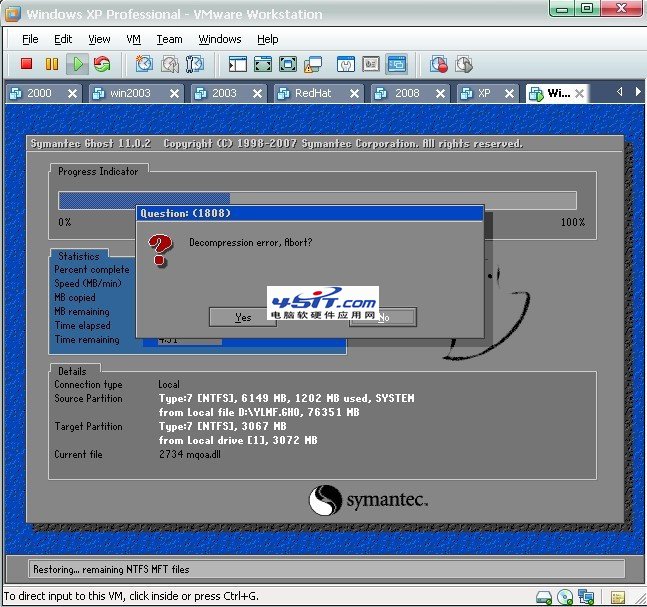Toggle the sidebar view icon
647x607 pixels.
point(238,64)
